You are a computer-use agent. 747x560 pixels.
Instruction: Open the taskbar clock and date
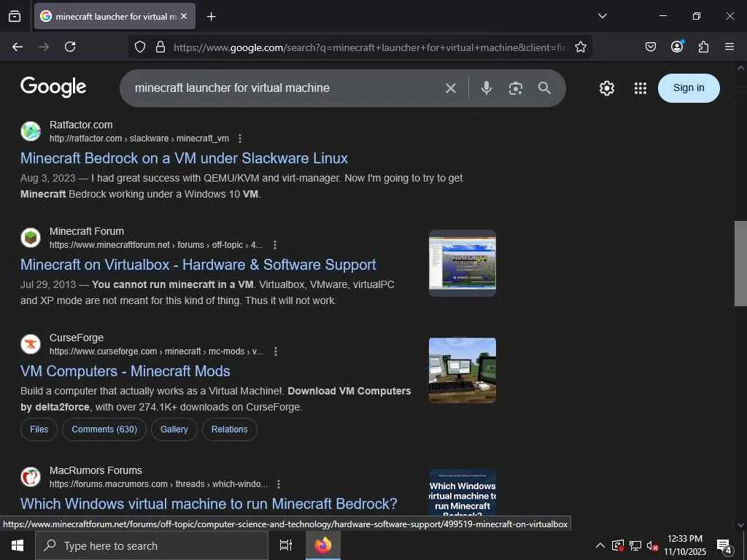tap(685, 545)
